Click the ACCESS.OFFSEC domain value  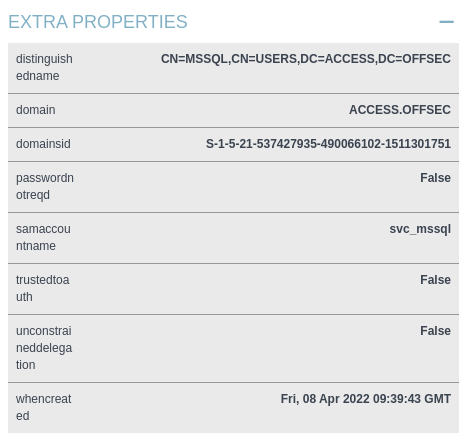pyautogui.click(x=400, y=110)
